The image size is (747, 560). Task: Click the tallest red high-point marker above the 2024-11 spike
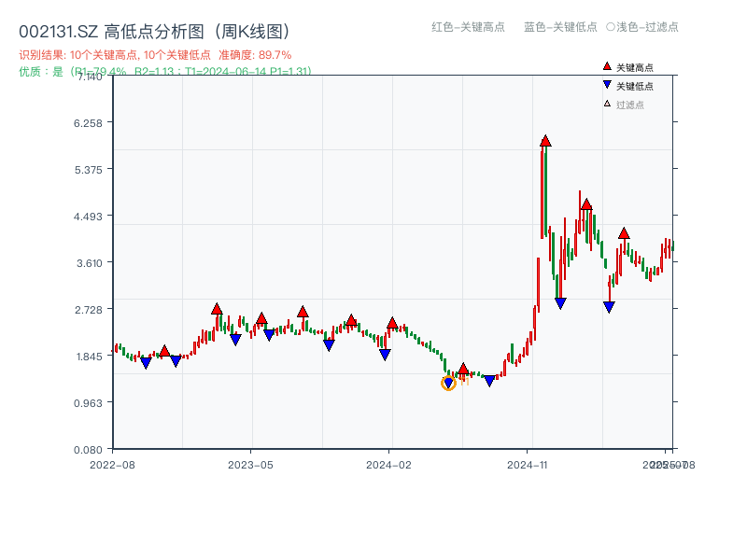coord(545,140)
